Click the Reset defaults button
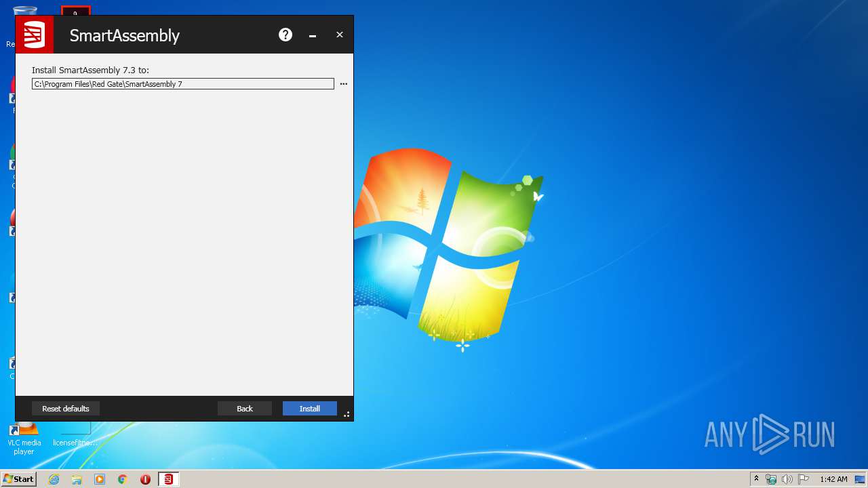This screenshot has width=868, height=488. point(66,409)
